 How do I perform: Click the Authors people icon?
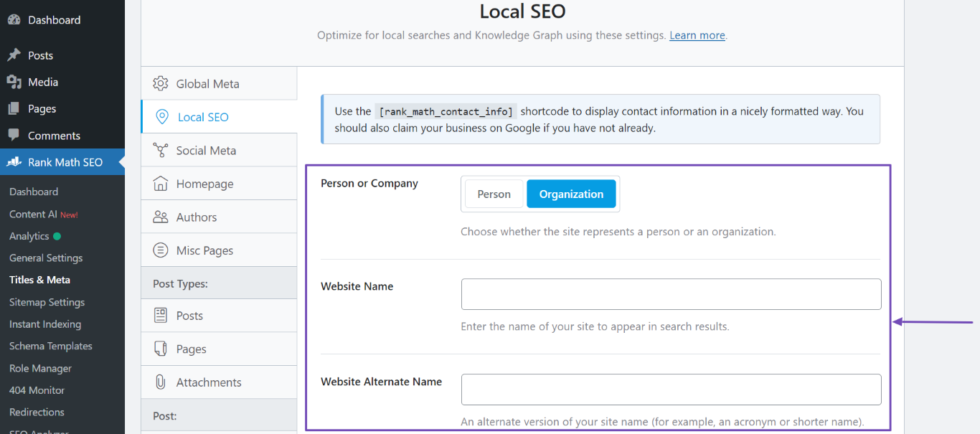click(161, 217)
